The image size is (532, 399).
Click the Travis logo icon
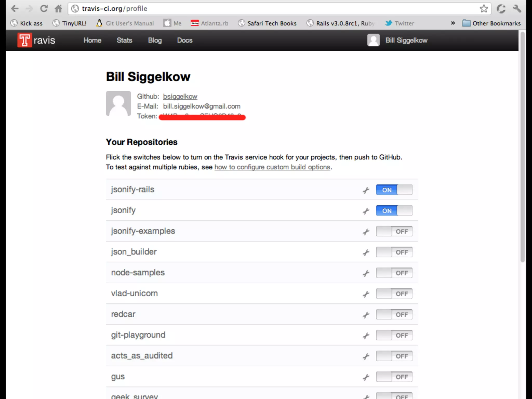click(25, 40)
